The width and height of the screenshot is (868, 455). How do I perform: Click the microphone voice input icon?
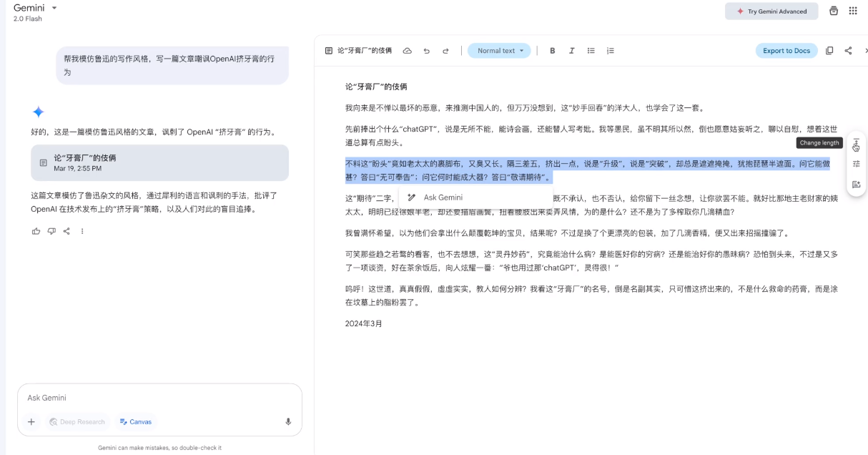tap(288, 422)
